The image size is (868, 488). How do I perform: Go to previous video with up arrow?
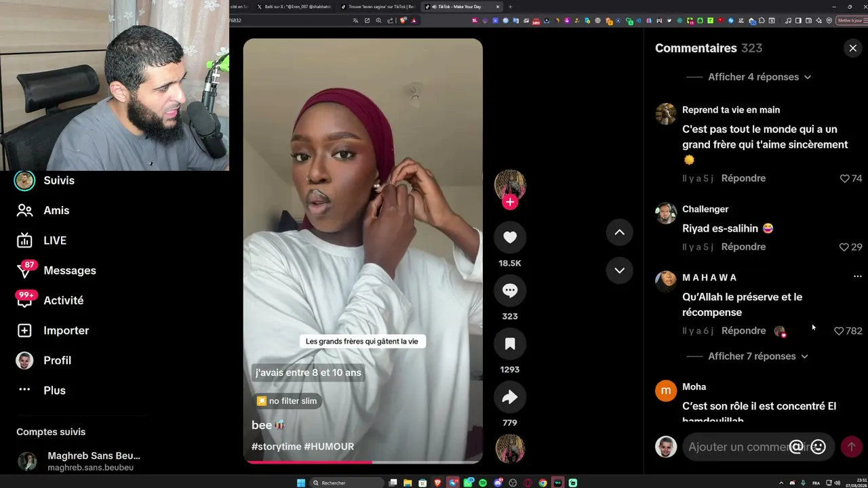(619, 232)
